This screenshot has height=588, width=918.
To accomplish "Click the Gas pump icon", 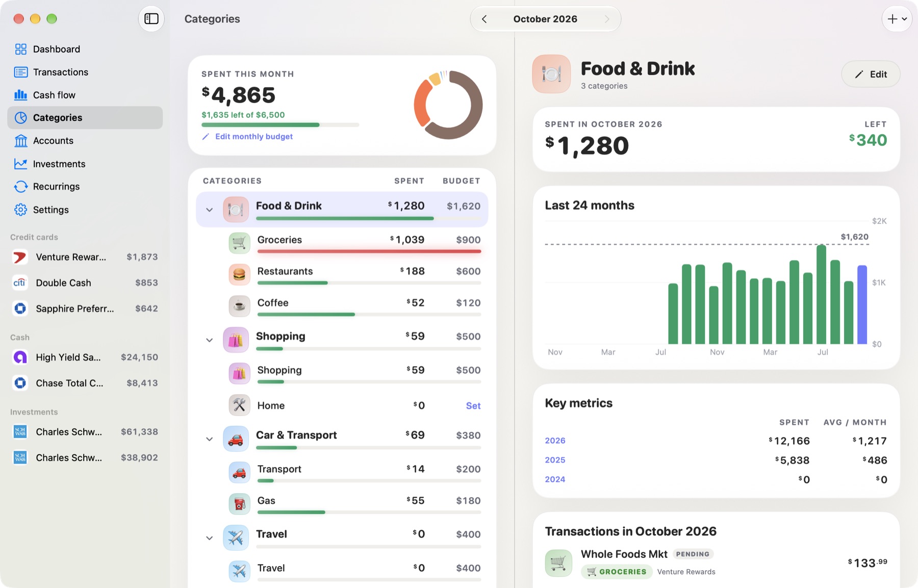I will point(239,504).
